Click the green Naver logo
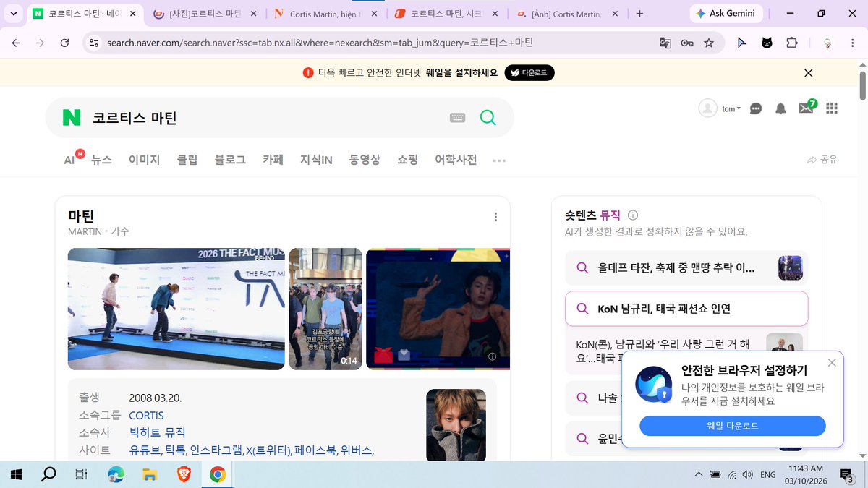Image resolution: width=868 pixels, height=488 pixels. tap(72, 118)
